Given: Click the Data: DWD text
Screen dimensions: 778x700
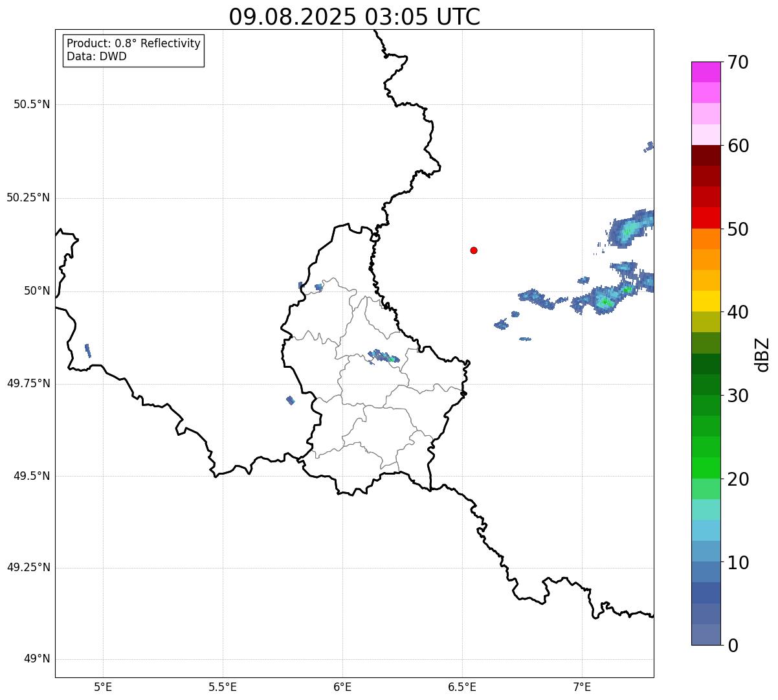Looking at the screenshot, I should point(96,56).
